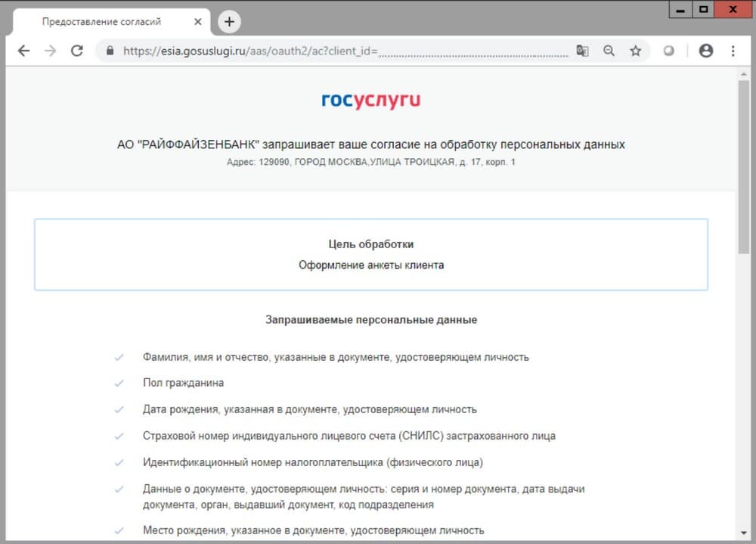
Task: Open the zoom magnifier in address bar
Action: (x=609, y=51)
